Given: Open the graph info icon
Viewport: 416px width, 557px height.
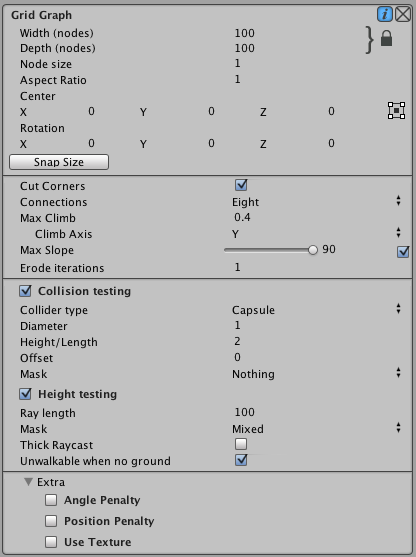Looking at the screenshot, I should coord(385,15).
